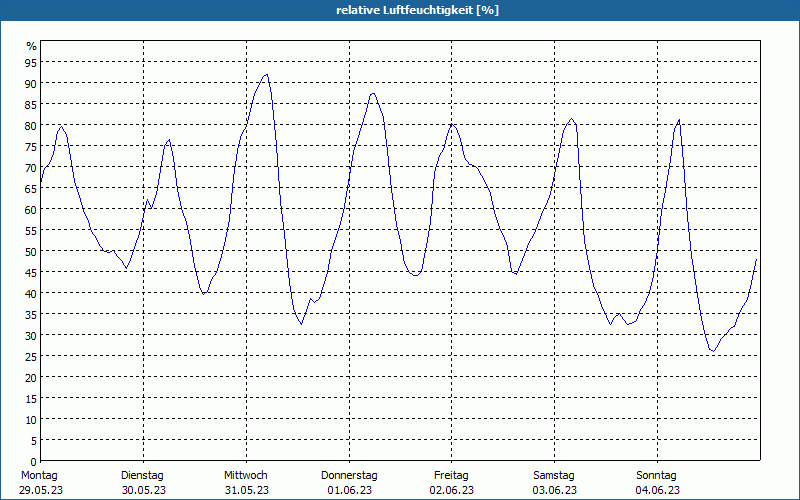Viewport: 800px width, 500px height.
Task: Click the 0 value on the y-axis
Action: pos(34,461)
